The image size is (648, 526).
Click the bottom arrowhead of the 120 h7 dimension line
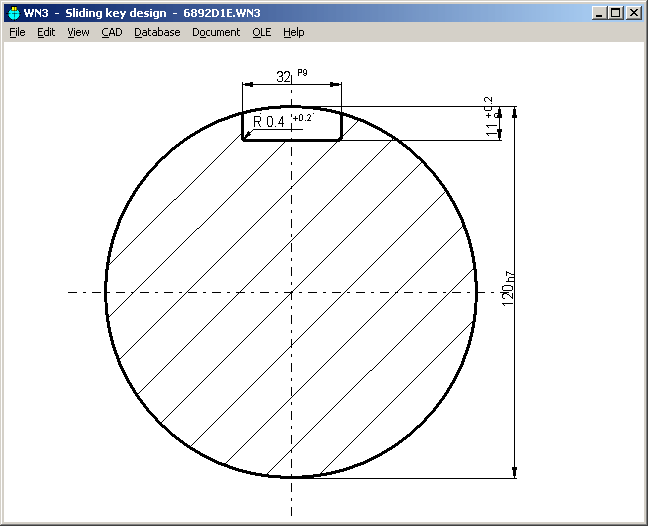515,471
